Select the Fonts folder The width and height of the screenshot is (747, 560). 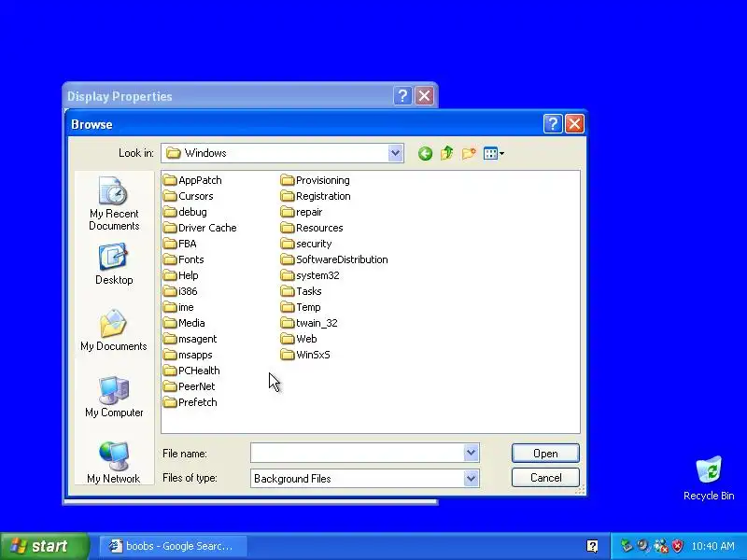(x=183, y=259)
